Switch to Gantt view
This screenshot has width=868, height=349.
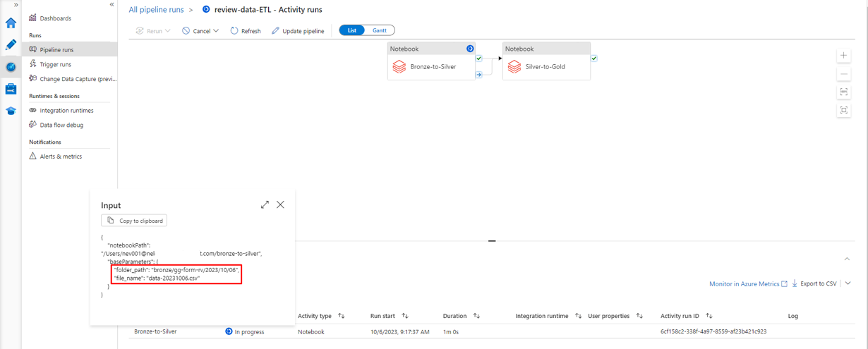380,30
